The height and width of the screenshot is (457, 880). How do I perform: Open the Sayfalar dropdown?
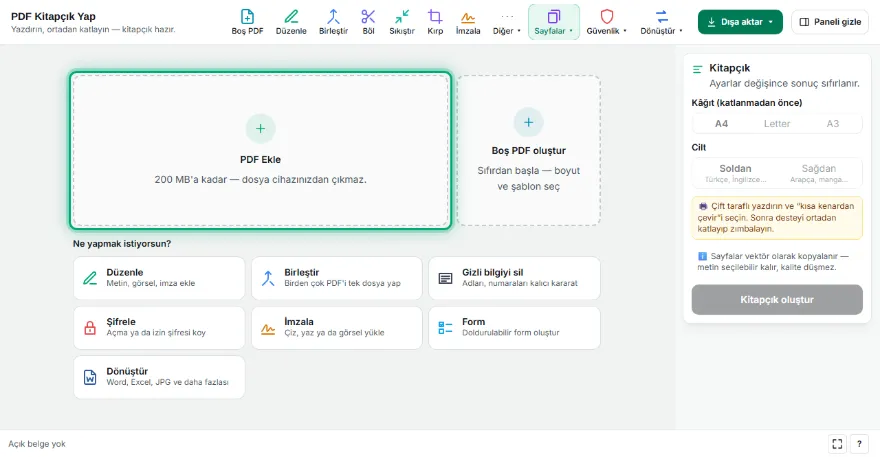pos(554,22)
